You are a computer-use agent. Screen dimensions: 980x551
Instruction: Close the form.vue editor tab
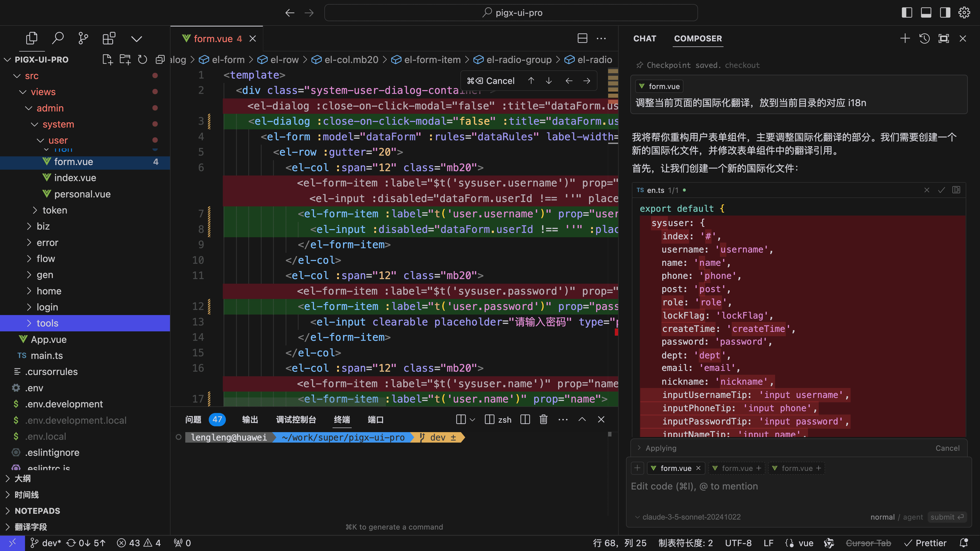[x=253, y=39]
